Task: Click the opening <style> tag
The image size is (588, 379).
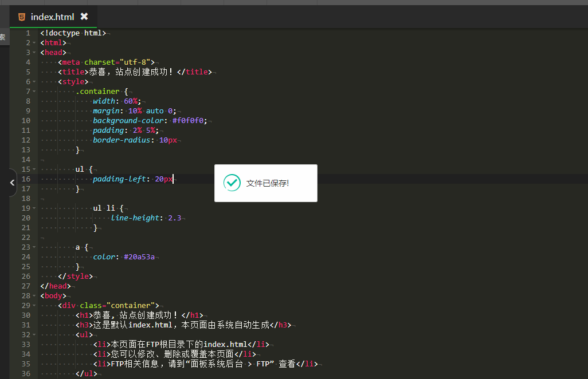Action: pos(73,82)
